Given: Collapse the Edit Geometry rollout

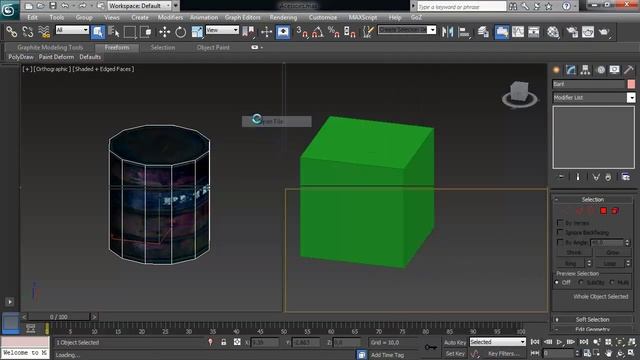Looking at the screenshot, I should click(592, 329).
